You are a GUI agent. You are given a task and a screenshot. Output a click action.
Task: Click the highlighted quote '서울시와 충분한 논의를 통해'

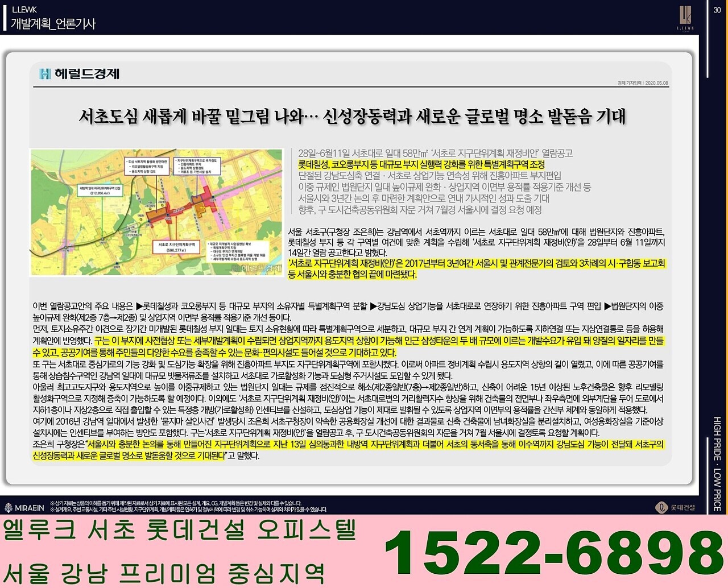(x=348, y=450)
